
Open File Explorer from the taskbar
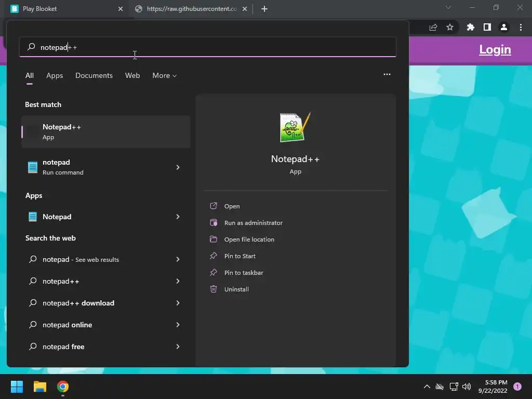pyautogui.click(x=39, y=387)
